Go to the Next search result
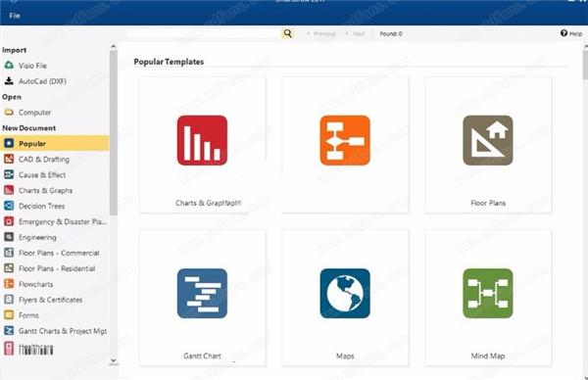588x380 pixels. click(x=355, y=33)
